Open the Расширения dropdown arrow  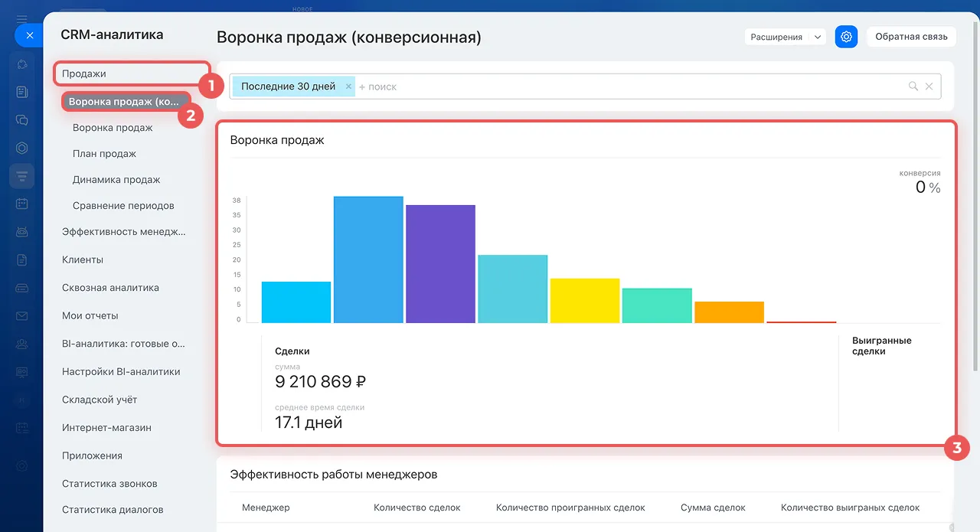click(818, 37)
